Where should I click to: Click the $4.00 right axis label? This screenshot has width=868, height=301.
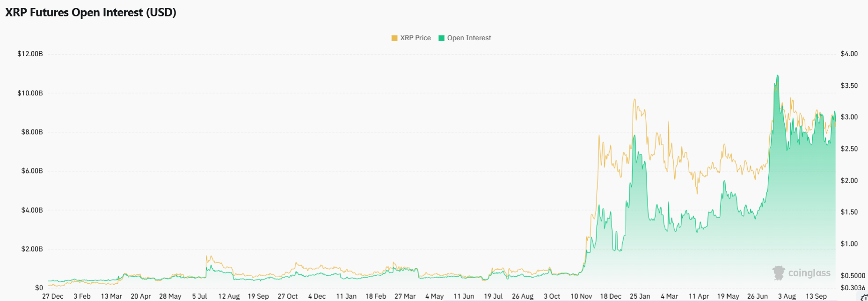point(849,54)
